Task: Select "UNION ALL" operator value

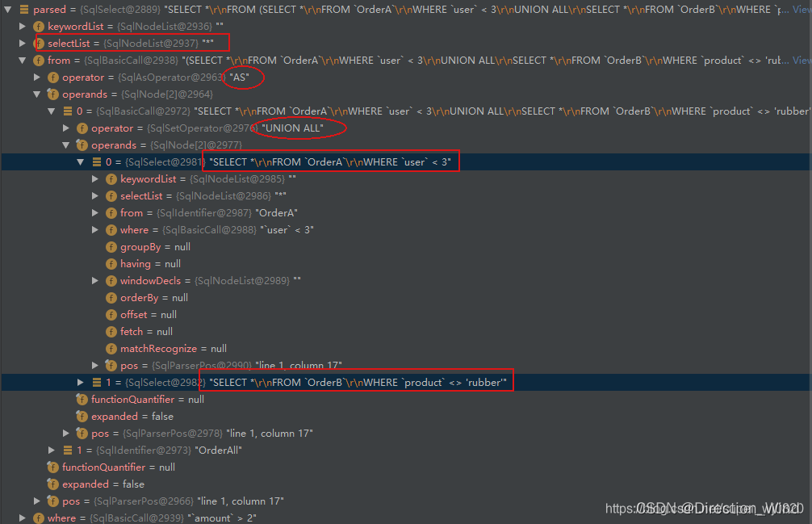Action: click(292, 128)
